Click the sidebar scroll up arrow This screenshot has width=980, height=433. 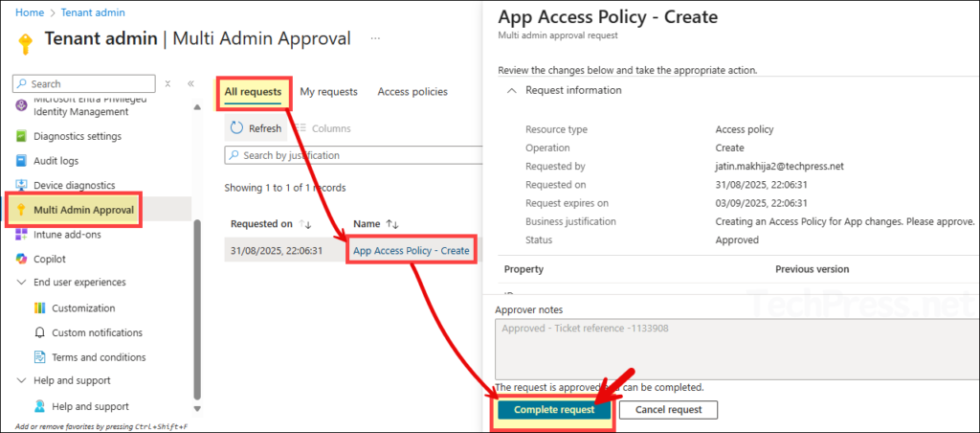tap(197, 107)
